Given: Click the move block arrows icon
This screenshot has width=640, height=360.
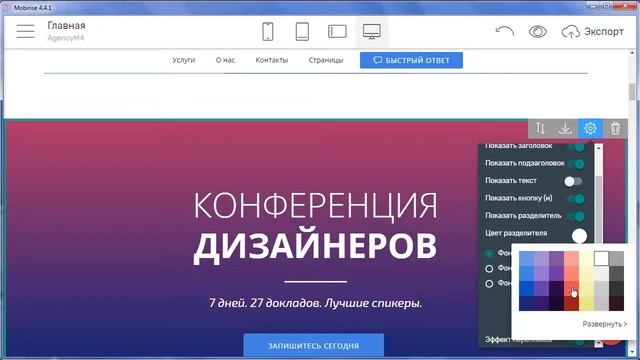Looking at the screenshot, I should pos(540,128).
